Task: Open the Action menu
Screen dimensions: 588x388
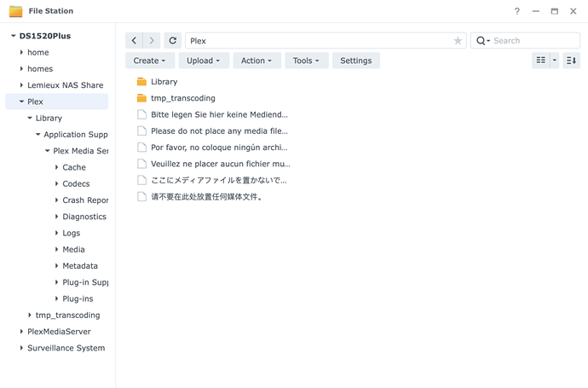Action: coord(257,61)
